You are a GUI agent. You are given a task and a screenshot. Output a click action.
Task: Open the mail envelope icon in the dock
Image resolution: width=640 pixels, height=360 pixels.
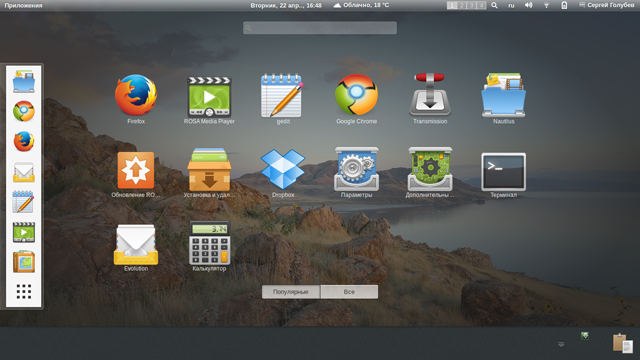pyautogui.click(x=24, y=172)
